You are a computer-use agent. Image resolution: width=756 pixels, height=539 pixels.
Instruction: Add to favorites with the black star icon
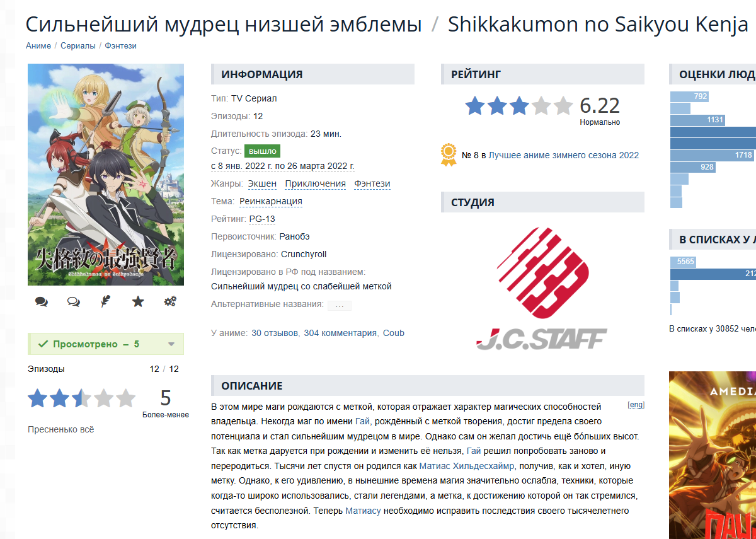138,302
